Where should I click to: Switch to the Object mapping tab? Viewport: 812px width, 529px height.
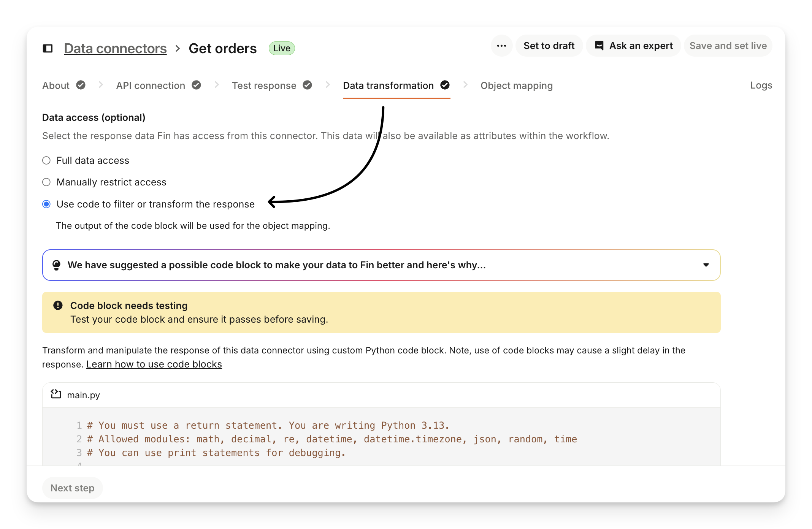pos(516,86)
